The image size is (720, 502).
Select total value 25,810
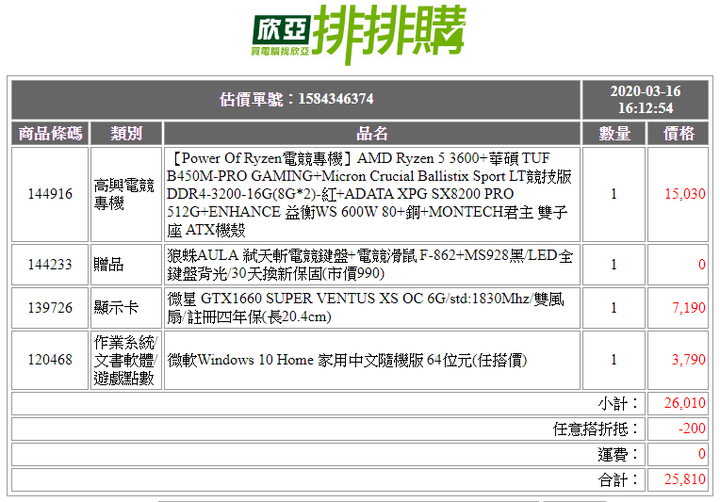(685, 480)
